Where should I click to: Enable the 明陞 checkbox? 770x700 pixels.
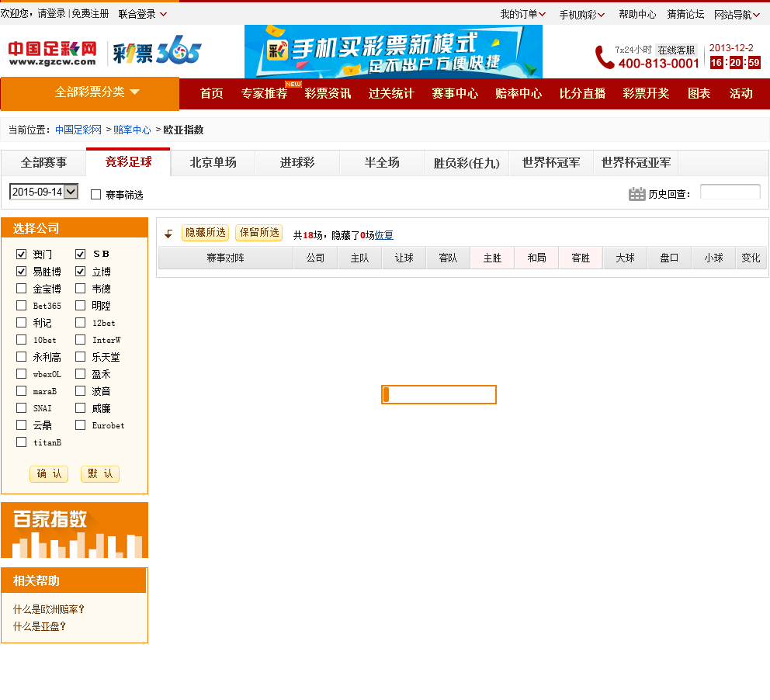click(x=81, y=305)
